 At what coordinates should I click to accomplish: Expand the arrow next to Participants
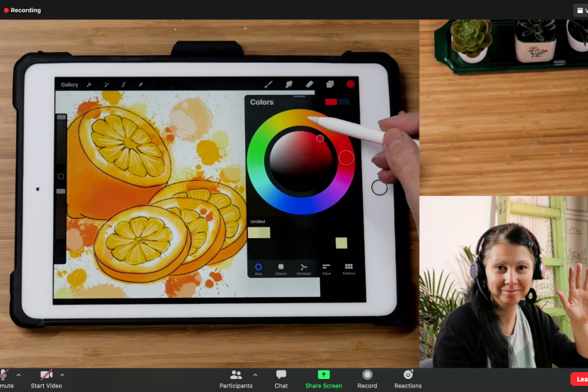[x=255, y=375]
